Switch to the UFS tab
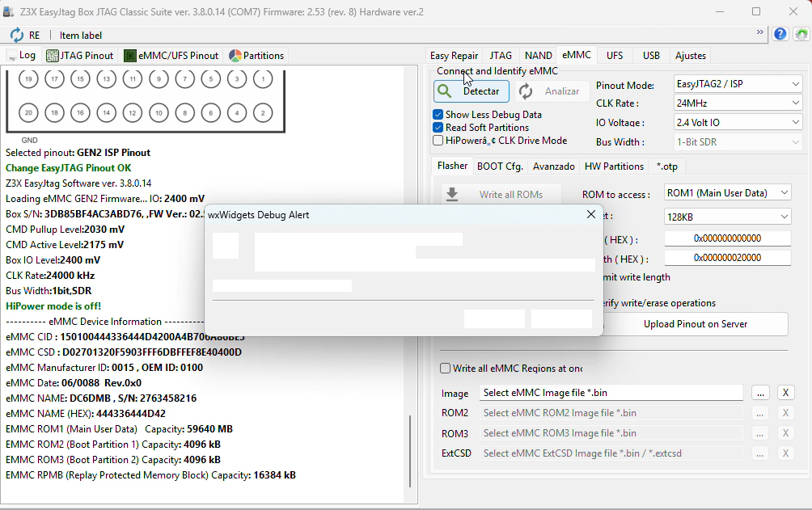Screen dimensions: 812x510 click(615, 56)
